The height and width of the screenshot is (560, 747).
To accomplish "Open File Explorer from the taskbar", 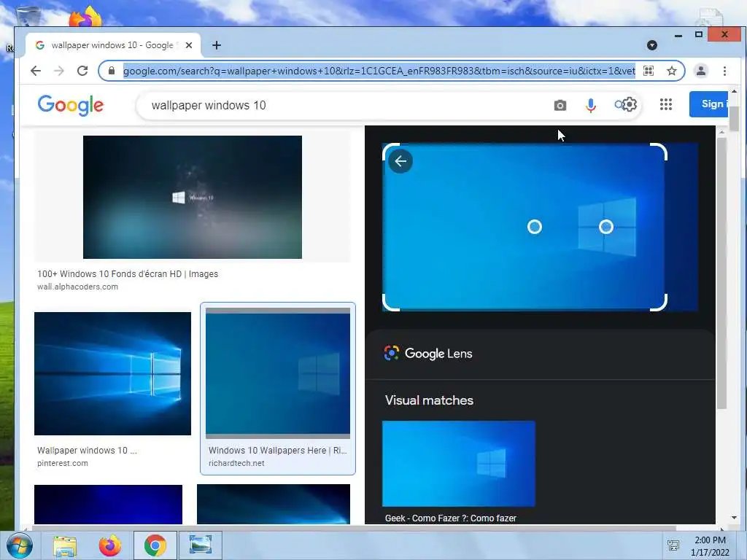I will pyautogui.click(x=65, y=545).
